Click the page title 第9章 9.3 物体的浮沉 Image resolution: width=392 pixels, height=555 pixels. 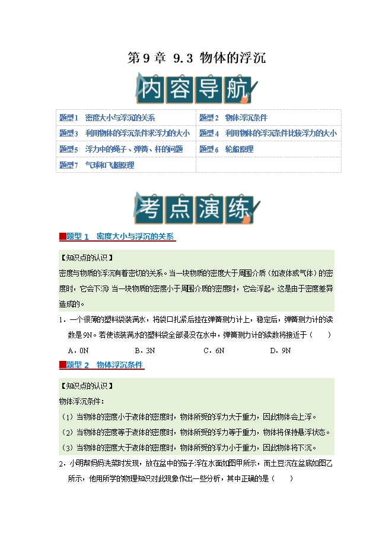click(196, 58)
